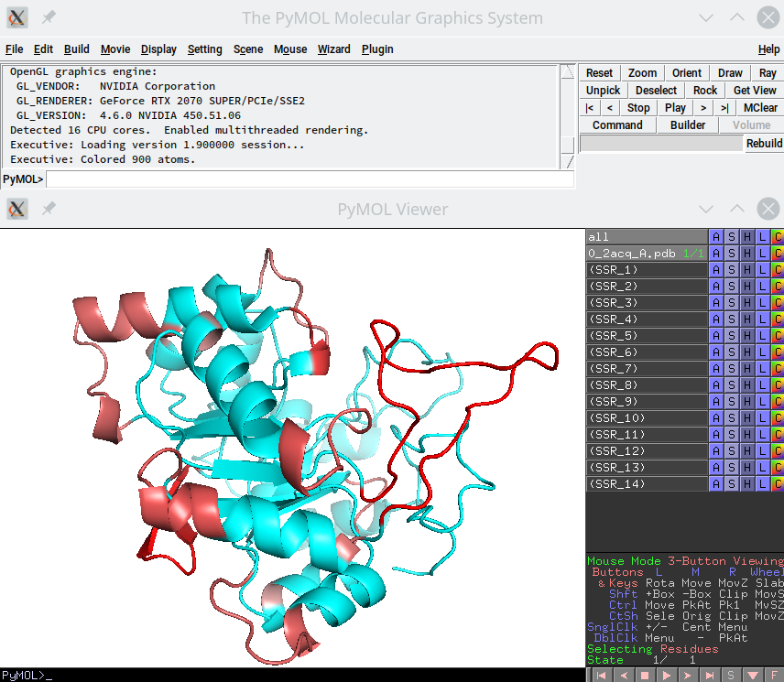Screen dimensions: 784x682
Task: Open the Plugin menu
Action: (x=377, y=49)
